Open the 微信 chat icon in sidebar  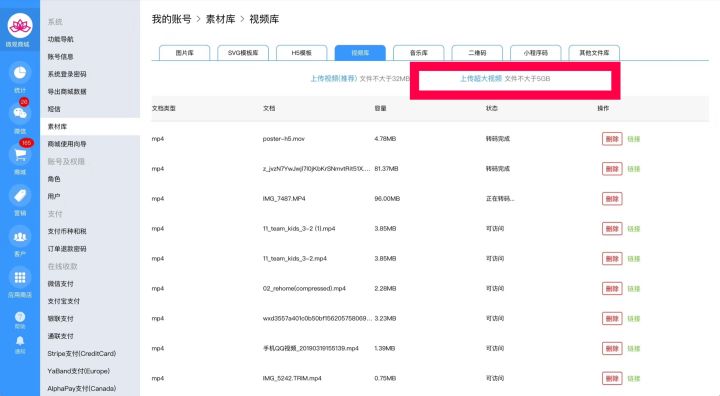click(x=20, y=113)
